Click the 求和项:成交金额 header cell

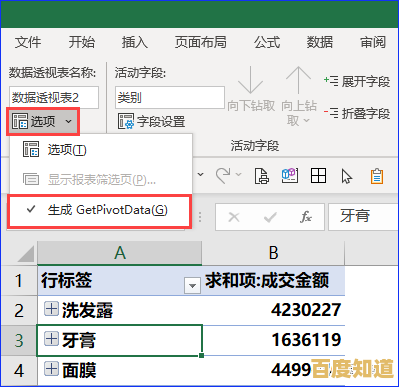point(273,281)
